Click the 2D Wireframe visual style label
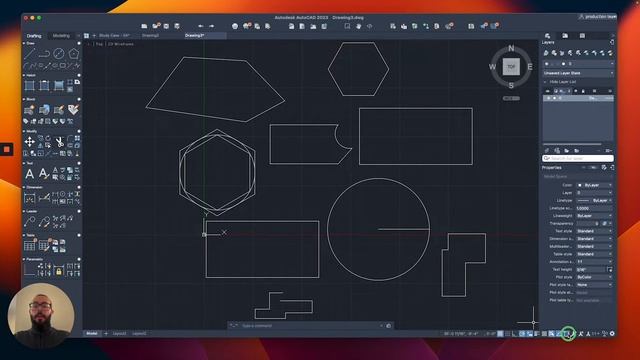Image resolution: width=640 pixels, height=360 pixels. click(x=121, y=44)
